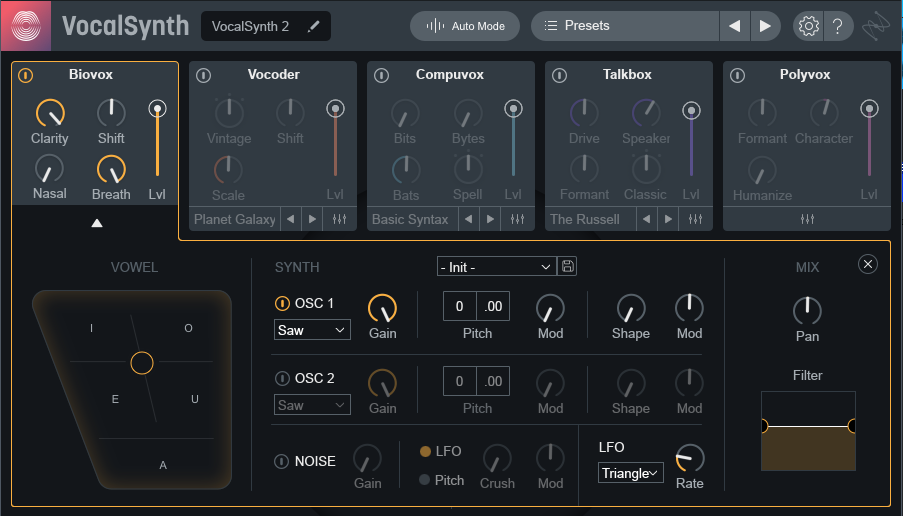Select the Pitch radio option
This screenshot has height=516, width=903.
pyautogui.click(x=424, y=480)
